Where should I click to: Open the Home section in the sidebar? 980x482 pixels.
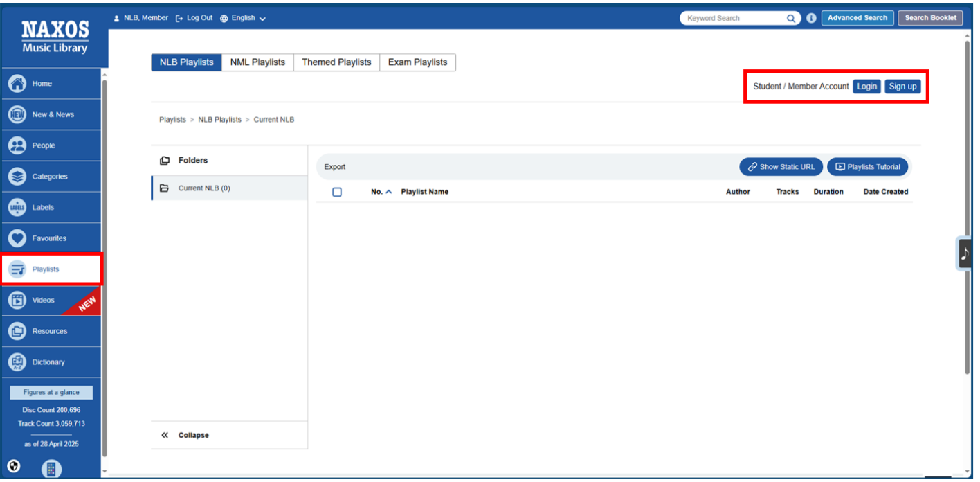tap(51, 84)
